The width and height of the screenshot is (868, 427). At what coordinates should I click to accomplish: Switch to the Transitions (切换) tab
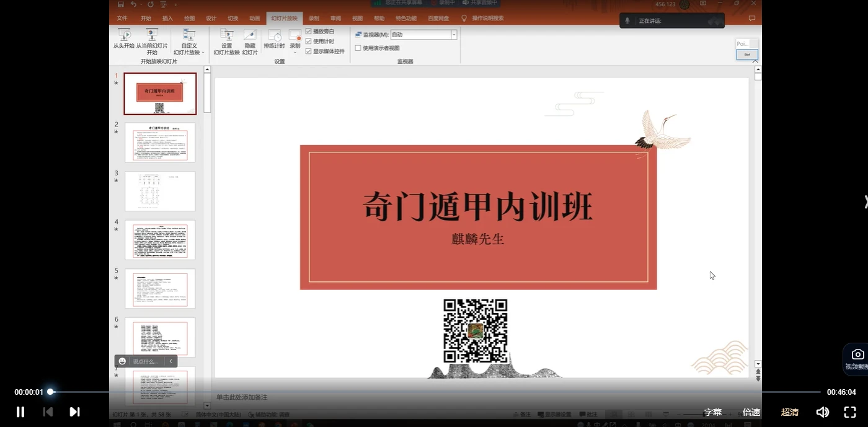click(x=232, y=18)
